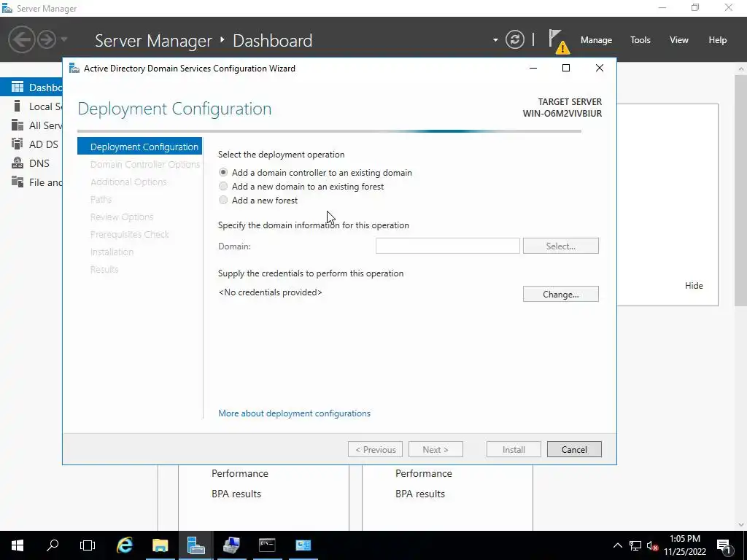Open Task View from the taskbar
This screenshot has width=747, height=560.
coord(88,545)
